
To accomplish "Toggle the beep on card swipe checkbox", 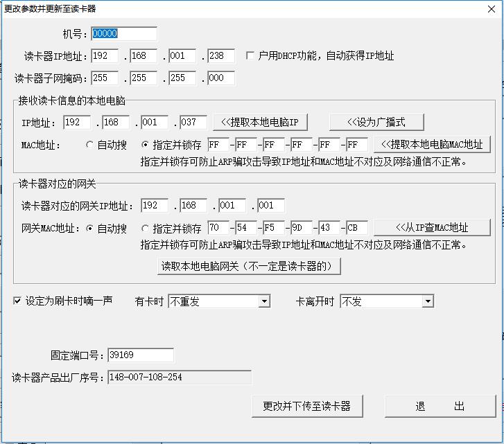I will pos(17,301).
